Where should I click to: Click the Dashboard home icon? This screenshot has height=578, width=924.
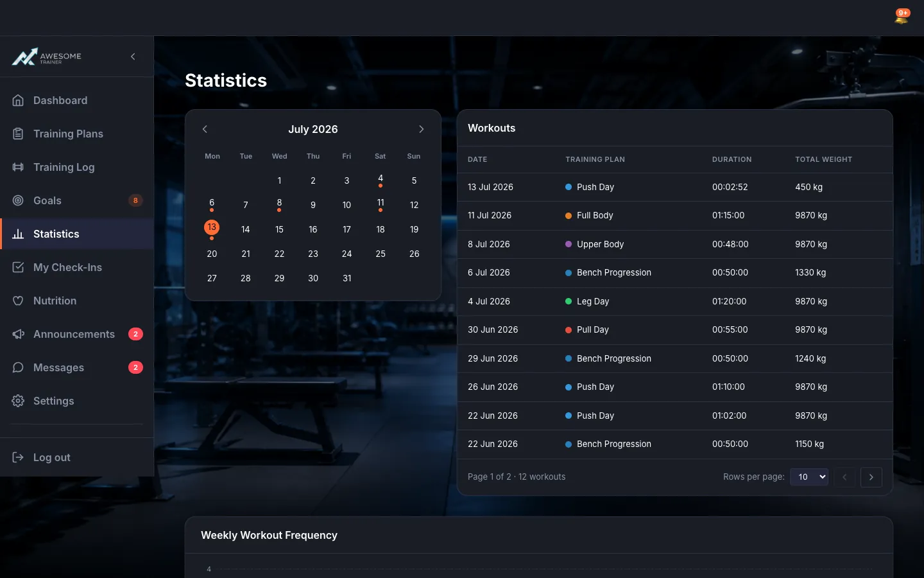(18, 100)
